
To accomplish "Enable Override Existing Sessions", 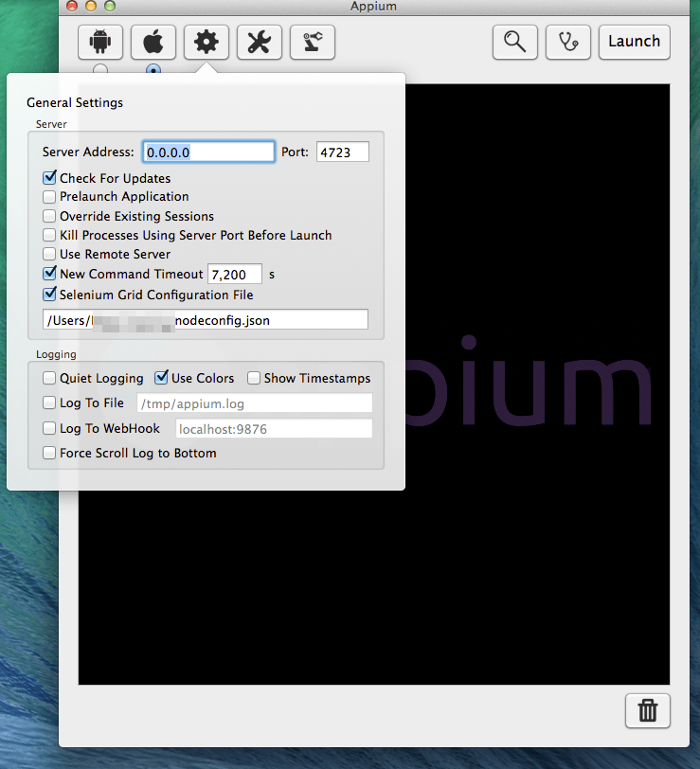I will (49, 216).
